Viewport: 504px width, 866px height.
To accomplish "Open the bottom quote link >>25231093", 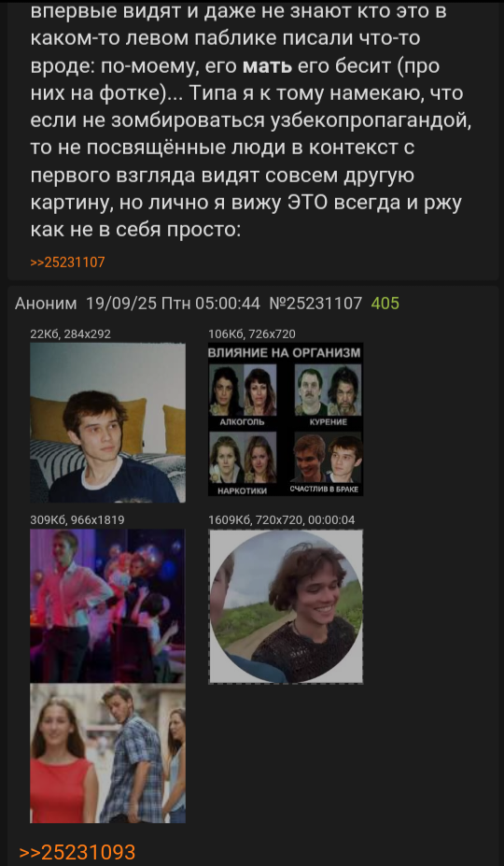I will [x=77, y=852].
